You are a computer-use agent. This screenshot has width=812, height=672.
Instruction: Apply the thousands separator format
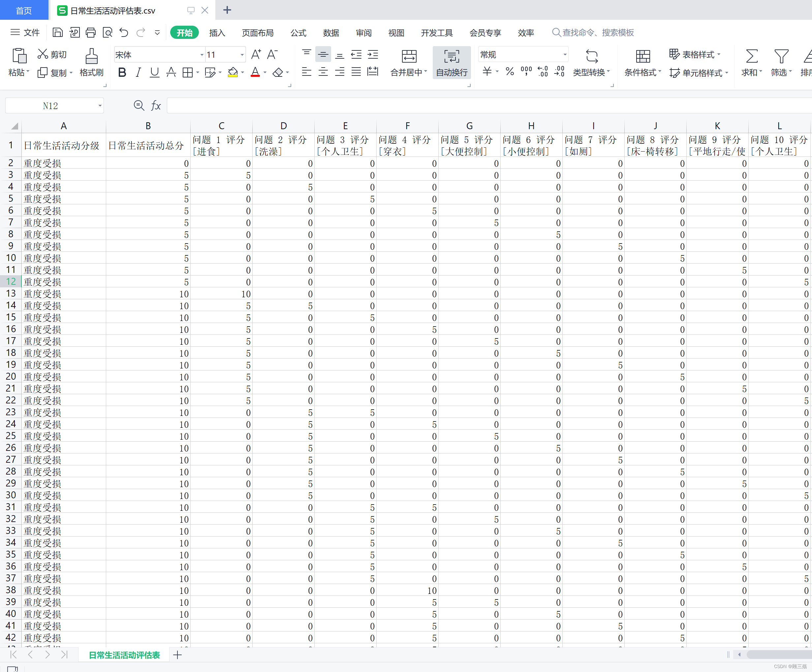tap(526, 72)
